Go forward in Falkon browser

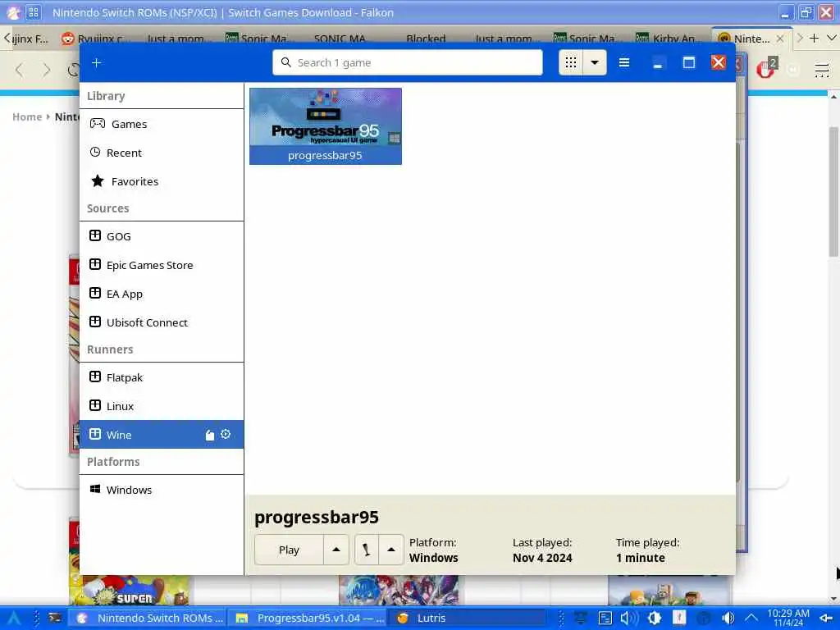(x=47, y=71)
